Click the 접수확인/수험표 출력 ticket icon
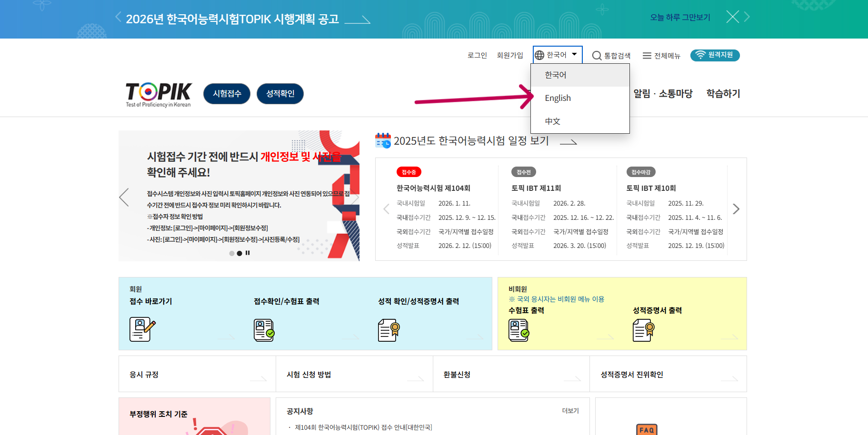The height and width of the screenshot is (435, 868). [x=264, y=330]
